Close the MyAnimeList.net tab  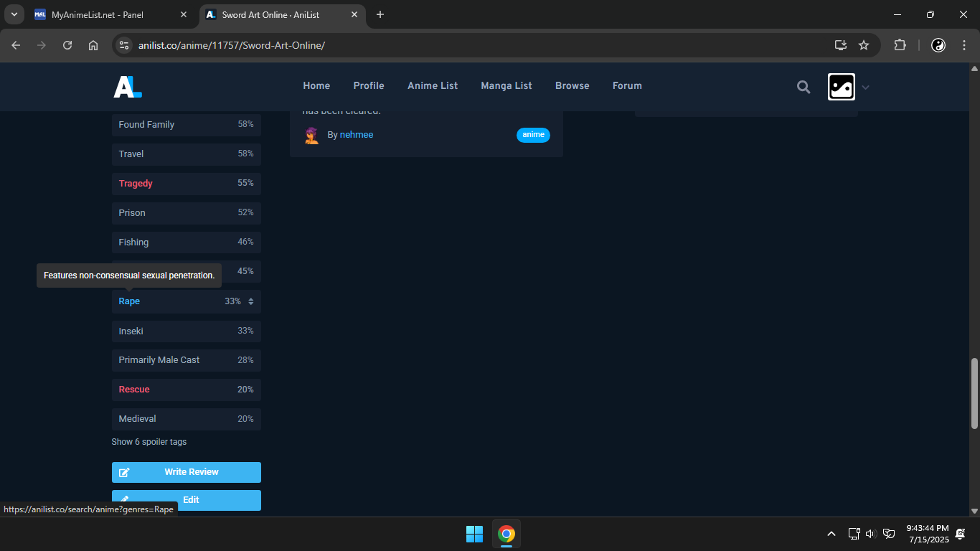click(184, 14)
